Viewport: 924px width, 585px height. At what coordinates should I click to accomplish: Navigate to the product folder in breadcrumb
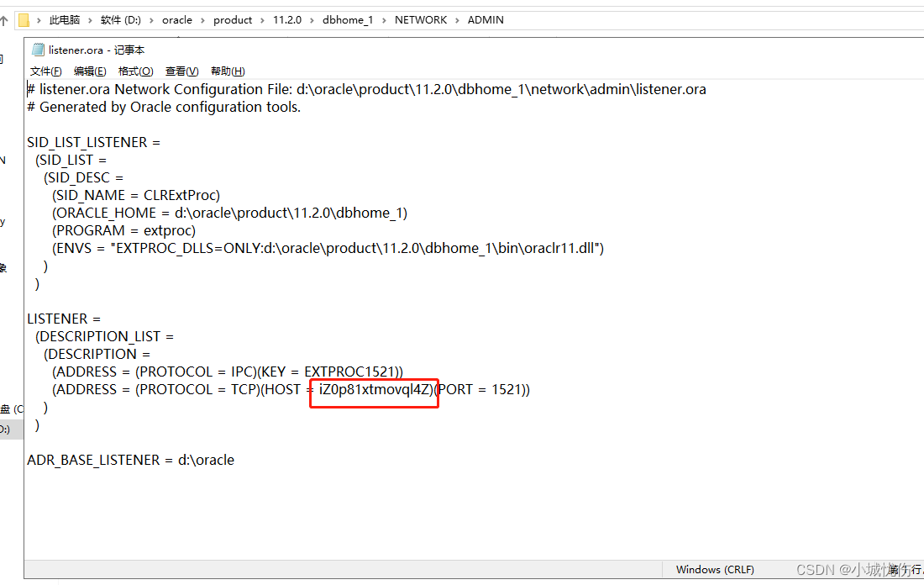pos(233,19)
